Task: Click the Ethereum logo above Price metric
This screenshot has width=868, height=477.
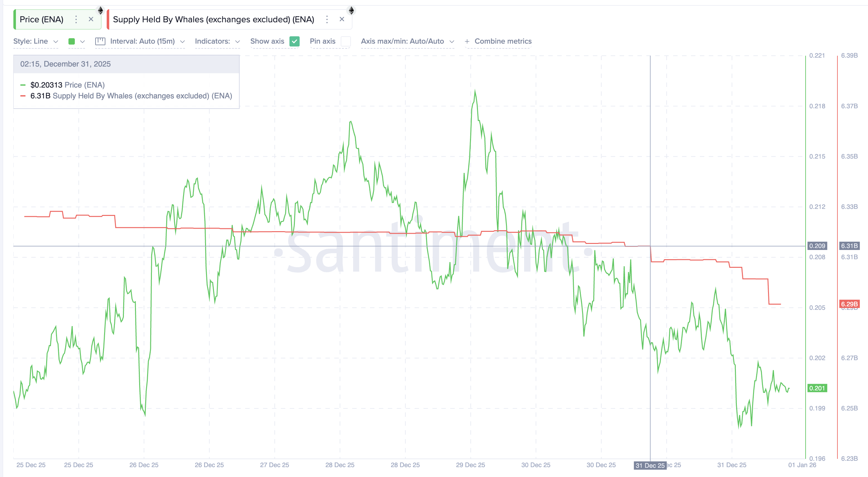Action: tap(100, 11)
